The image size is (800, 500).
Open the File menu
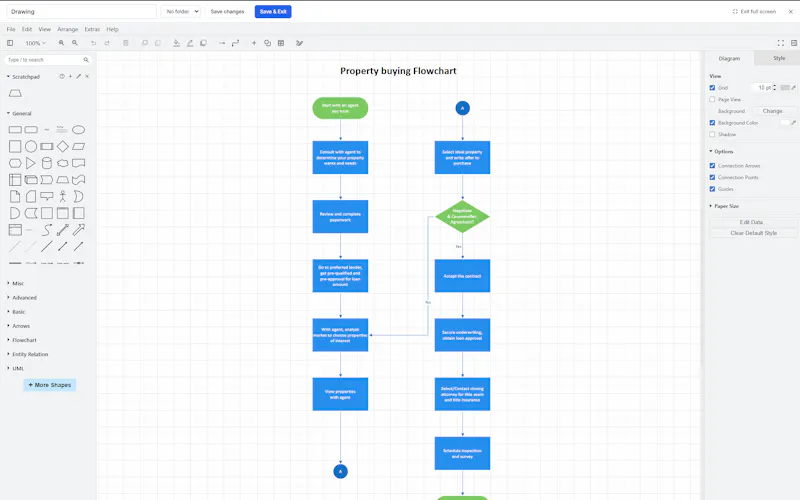coord(11,30)
